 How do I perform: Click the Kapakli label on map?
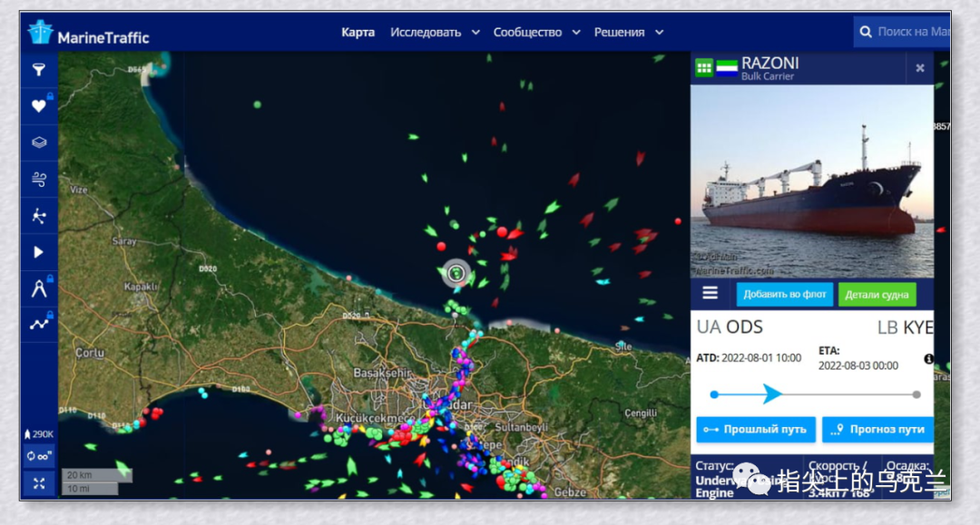[142, 287]
